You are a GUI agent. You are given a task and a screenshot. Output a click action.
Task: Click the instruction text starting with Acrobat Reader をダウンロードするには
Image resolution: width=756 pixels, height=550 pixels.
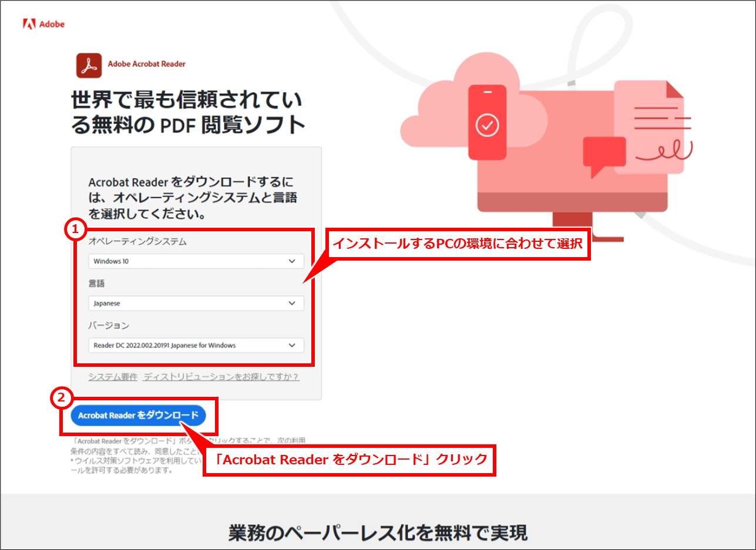click(x=193, y=198)
